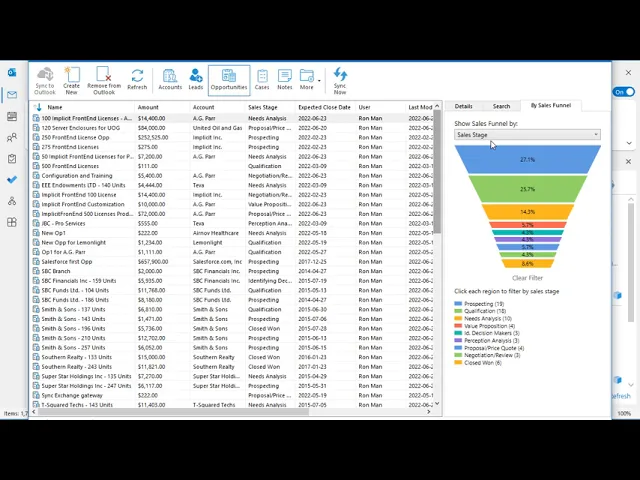Open the Leads module
This screenshot has width=640, height=480.
[196, 80]
